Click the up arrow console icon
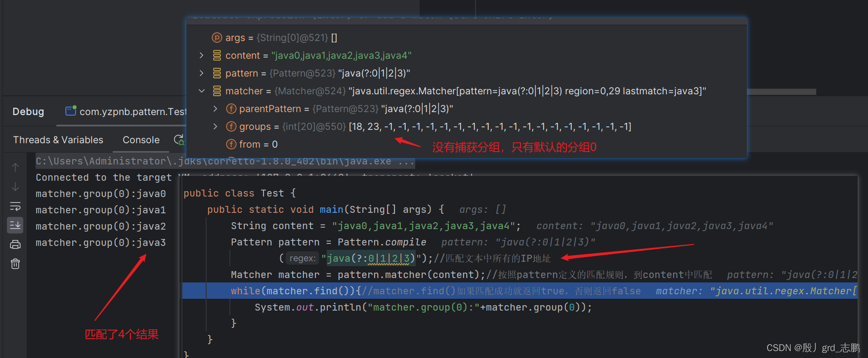This screenshot has width=868, height=358. [x=15, y=167]
